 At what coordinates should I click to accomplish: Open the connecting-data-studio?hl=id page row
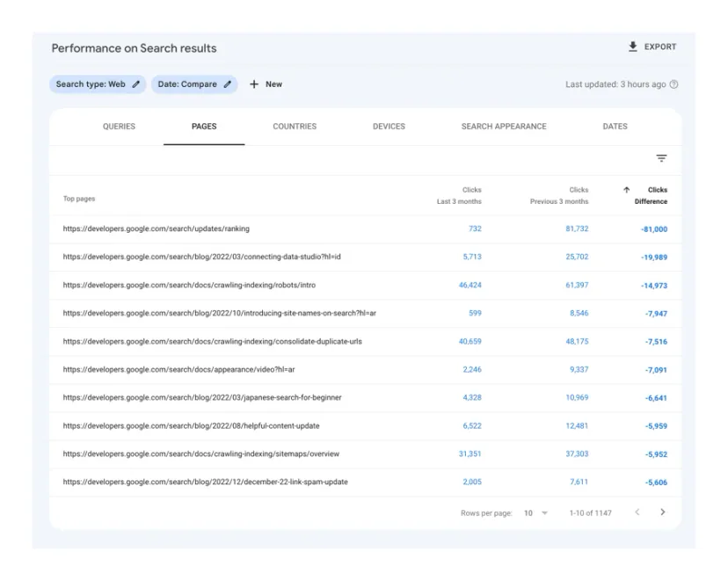click(366, 257)
